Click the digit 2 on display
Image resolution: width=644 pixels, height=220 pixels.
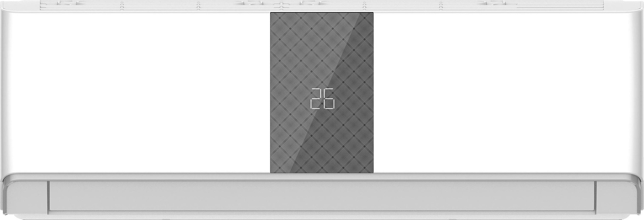click(x=316, y=98)
